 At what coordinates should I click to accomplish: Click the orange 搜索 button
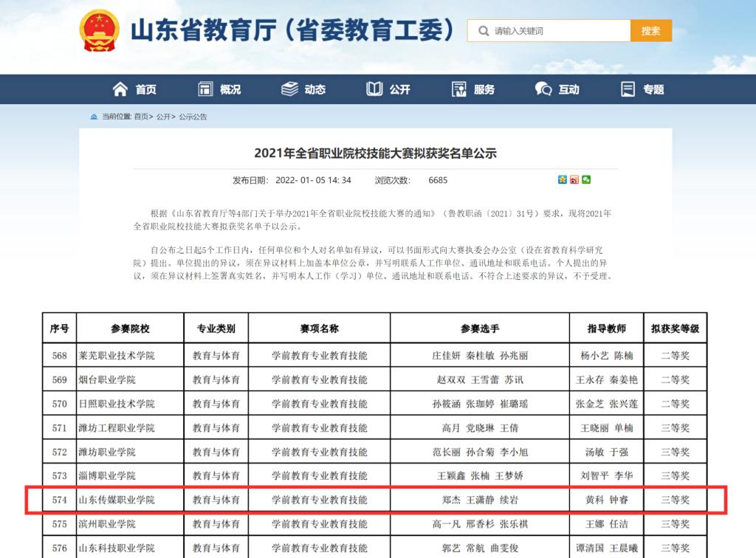pos(651,31)
